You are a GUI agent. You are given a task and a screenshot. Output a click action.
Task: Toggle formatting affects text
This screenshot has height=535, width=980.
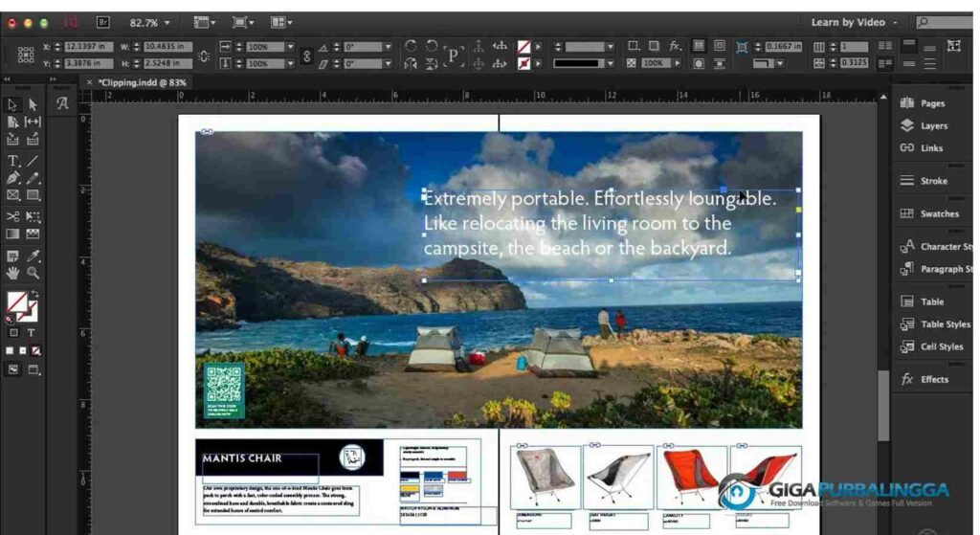tap(32, 332)
